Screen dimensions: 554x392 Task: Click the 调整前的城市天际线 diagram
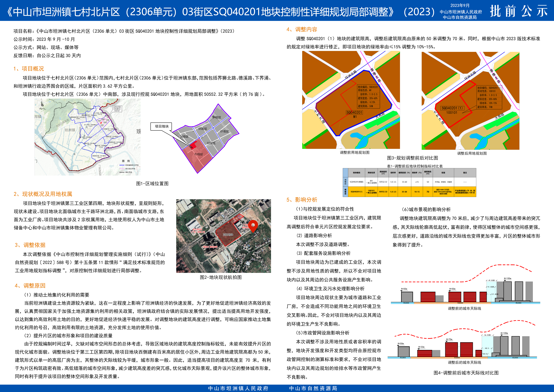click(465, 287)
